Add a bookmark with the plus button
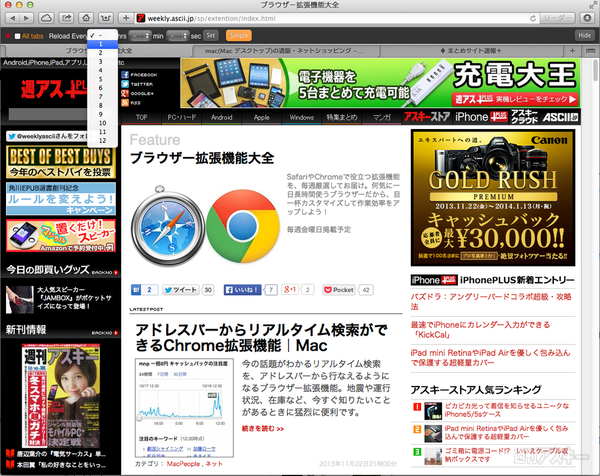 (x=126, y=18)
